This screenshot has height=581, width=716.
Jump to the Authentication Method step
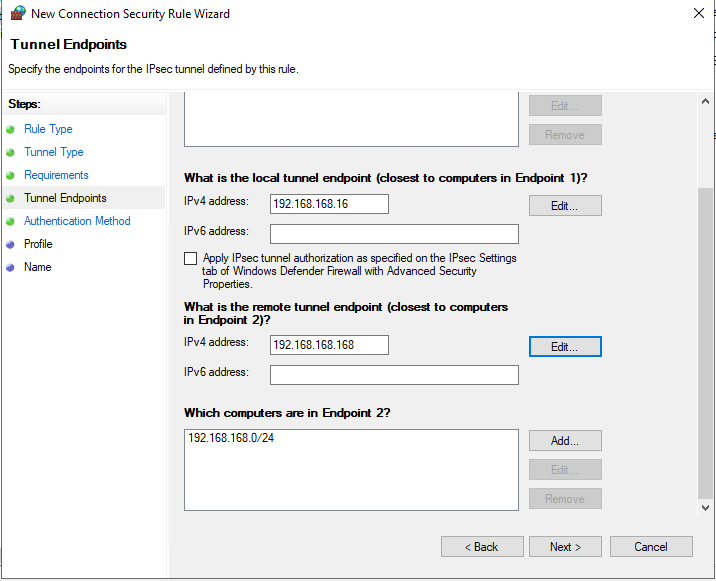pyautogui.click(x=77, y=221)
